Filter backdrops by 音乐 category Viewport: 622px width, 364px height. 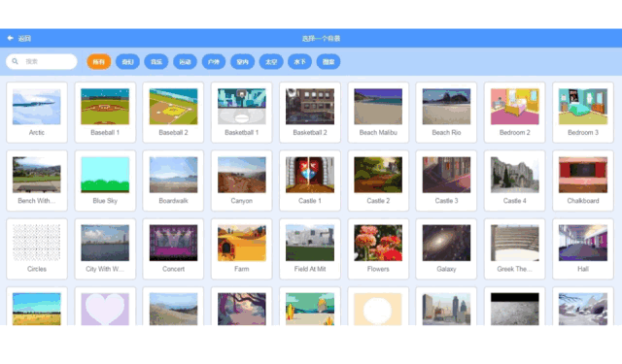(x=156, y=62)
